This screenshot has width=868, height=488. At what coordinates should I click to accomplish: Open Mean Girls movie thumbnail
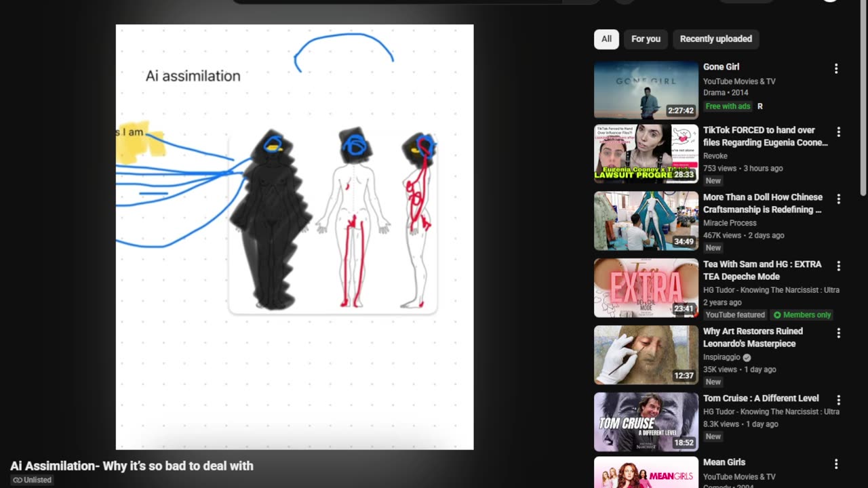[646, 472]
